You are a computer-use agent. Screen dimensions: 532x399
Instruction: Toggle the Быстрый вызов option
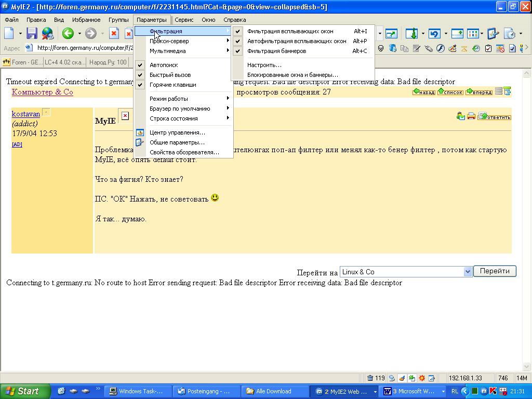coord(183,75)
